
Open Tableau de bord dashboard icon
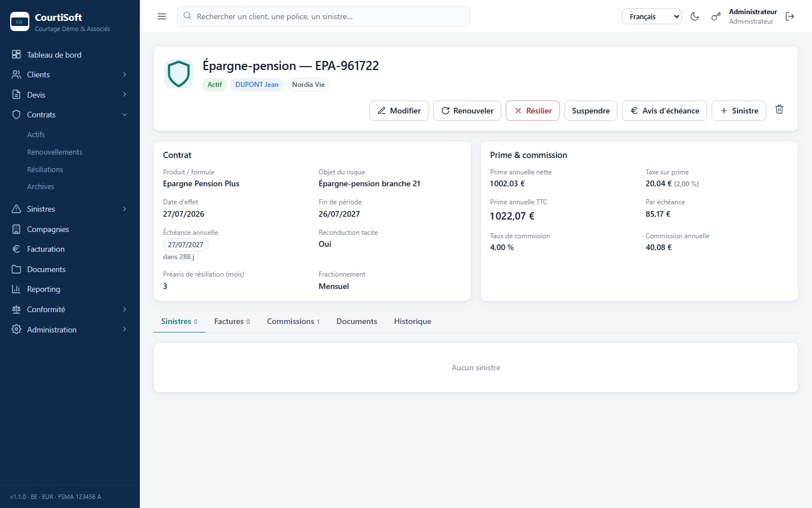click(16, 55)
